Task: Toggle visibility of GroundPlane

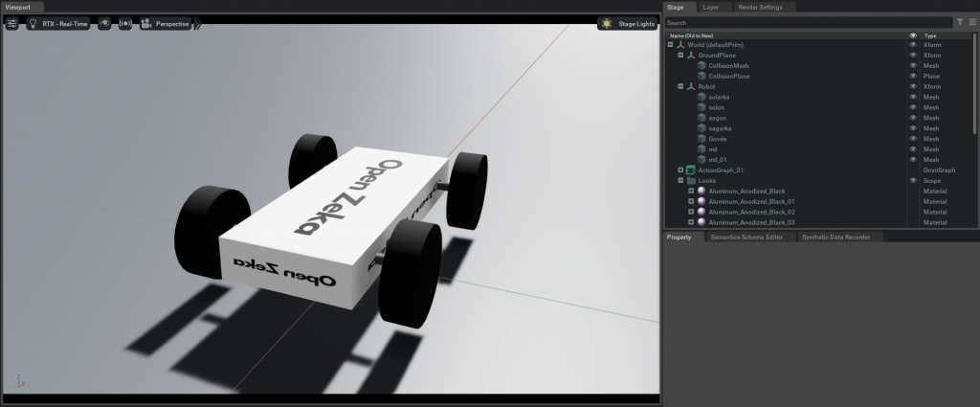Action: tap(913, 55)
